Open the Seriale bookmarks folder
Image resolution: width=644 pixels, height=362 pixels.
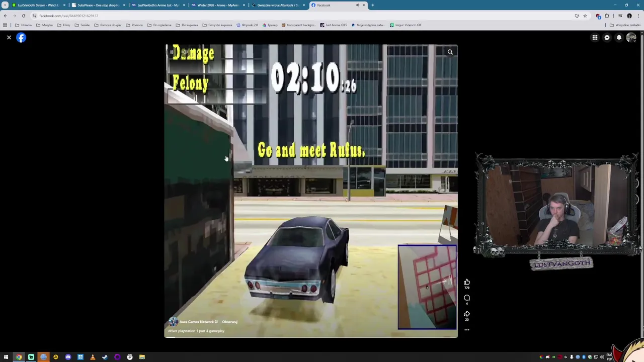[83, 25]
